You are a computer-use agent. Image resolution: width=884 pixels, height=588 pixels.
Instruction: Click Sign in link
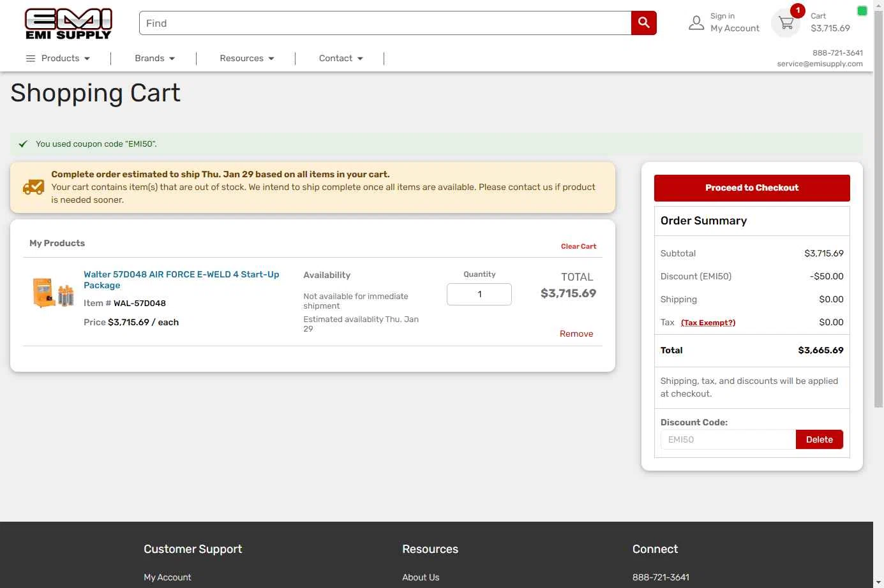click(723, 16)
